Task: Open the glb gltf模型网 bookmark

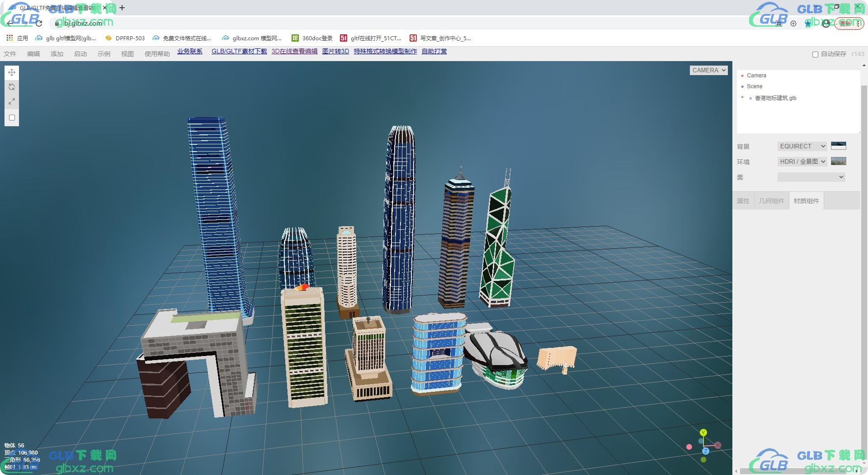Action: click(66, 38)
